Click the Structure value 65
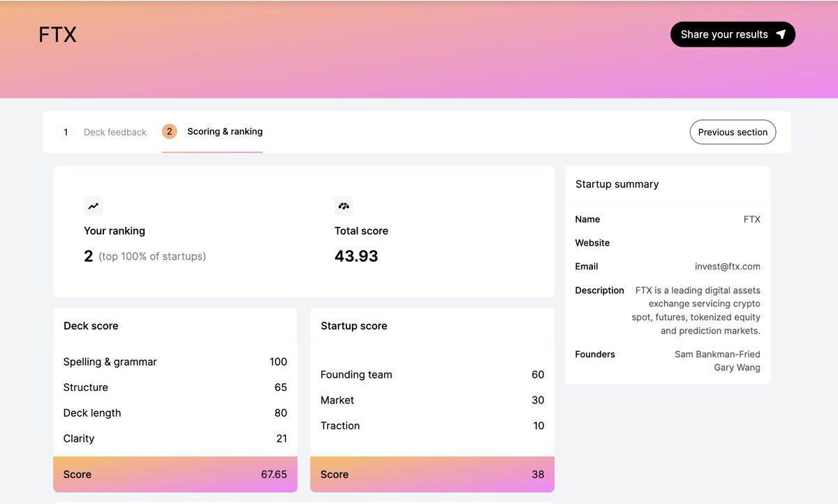This screenshot has width=838, height=504. 281,387
